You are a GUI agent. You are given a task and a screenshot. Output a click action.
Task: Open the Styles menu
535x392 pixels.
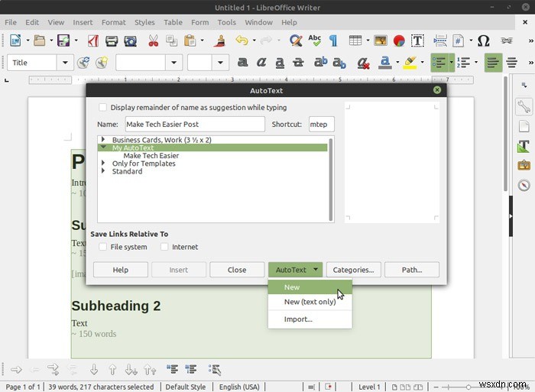coord(144,22)
